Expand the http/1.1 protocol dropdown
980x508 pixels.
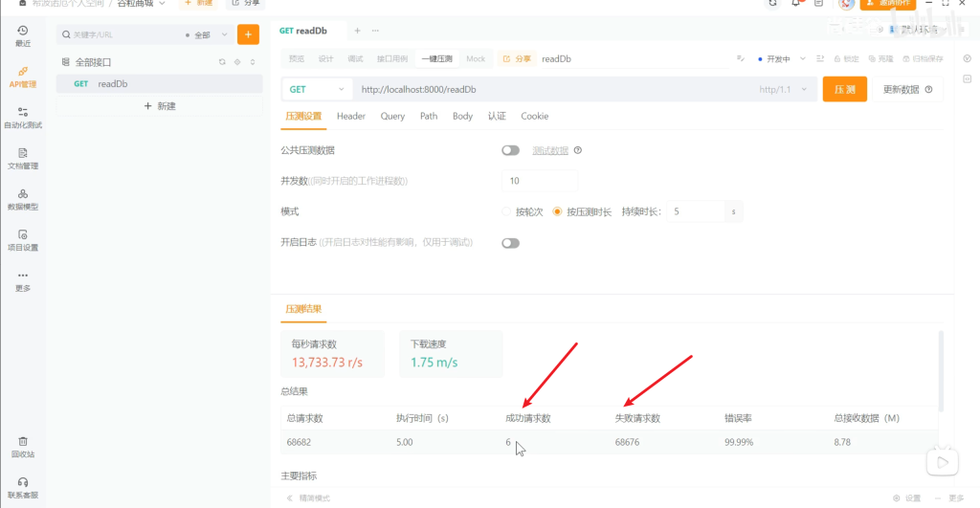click(782, 89)
